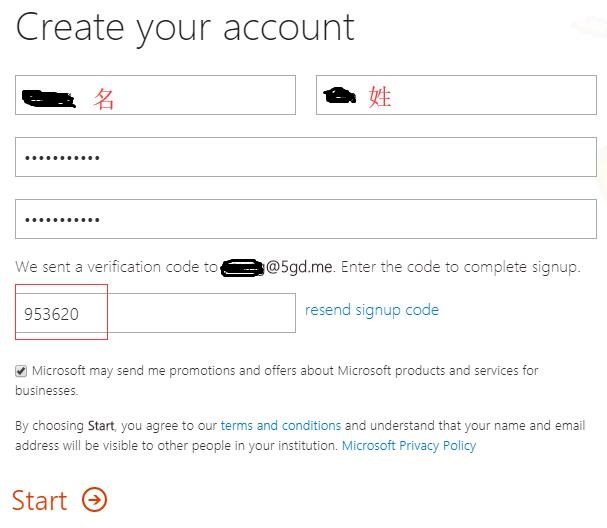Viewport: 607px width, 528px height.
Task: Click the circled arrow icon beside Start
Action: [x=94, y=499]
